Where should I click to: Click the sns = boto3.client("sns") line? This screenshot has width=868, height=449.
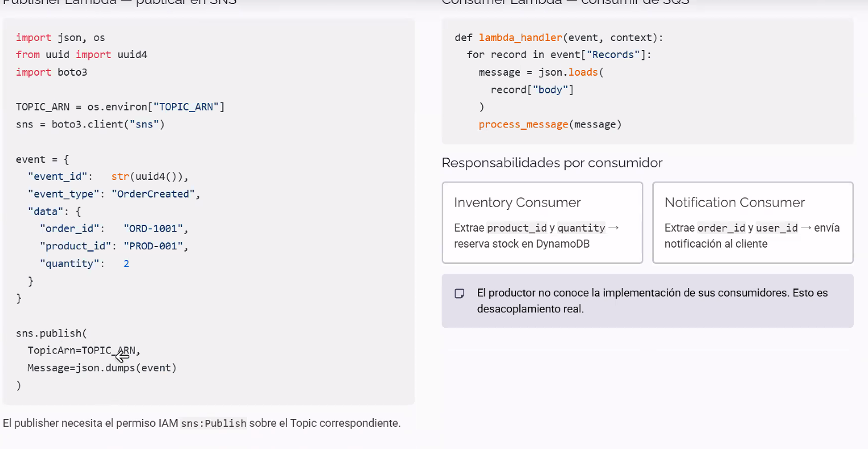90,124
